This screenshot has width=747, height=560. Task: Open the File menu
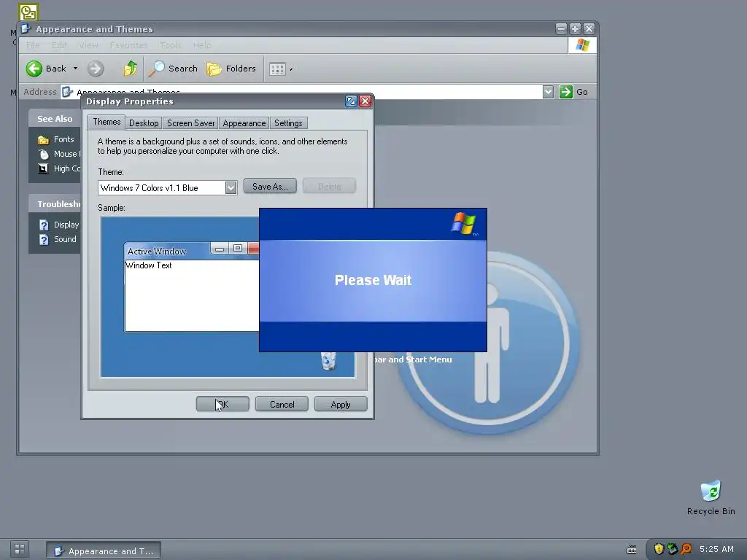click(33, 45)
